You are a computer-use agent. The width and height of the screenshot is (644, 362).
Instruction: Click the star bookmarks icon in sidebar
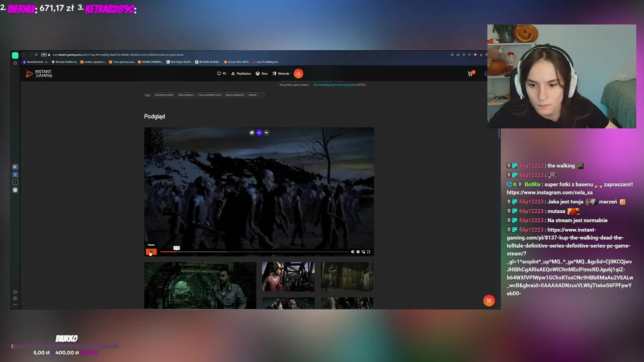(x=15, y=63)
